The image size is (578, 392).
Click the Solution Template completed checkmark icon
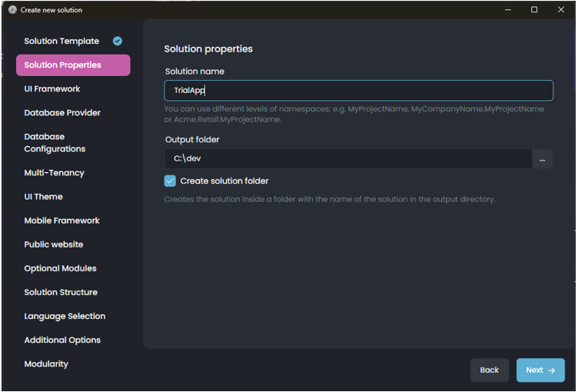118,41
